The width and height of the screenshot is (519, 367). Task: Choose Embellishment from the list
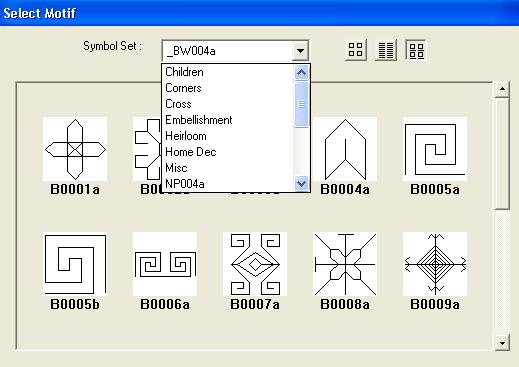click(x=227, y=120)
